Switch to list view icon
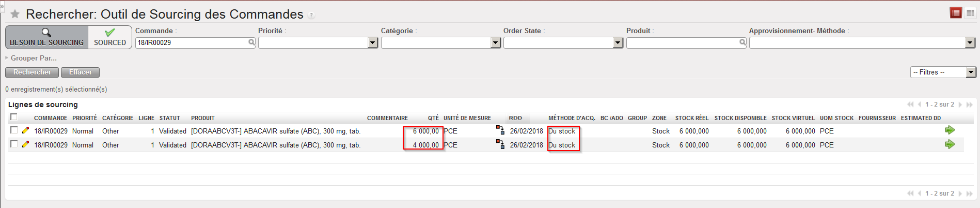980x208 pixels. click(956, 13)
